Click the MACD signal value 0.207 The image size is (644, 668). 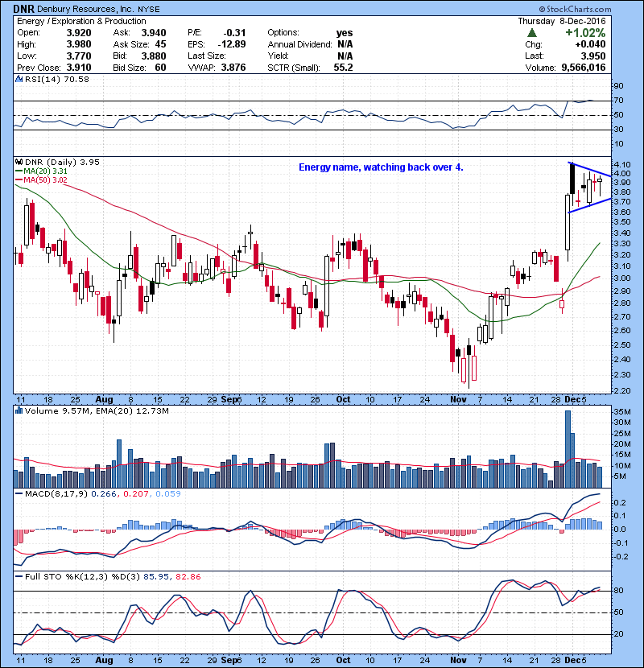[x=136, y=493]
